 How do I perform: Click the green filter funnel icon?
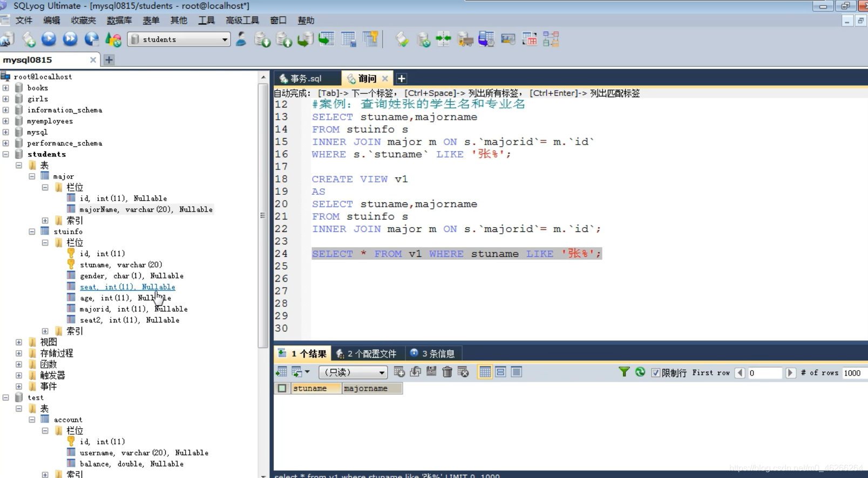(624, 372)
